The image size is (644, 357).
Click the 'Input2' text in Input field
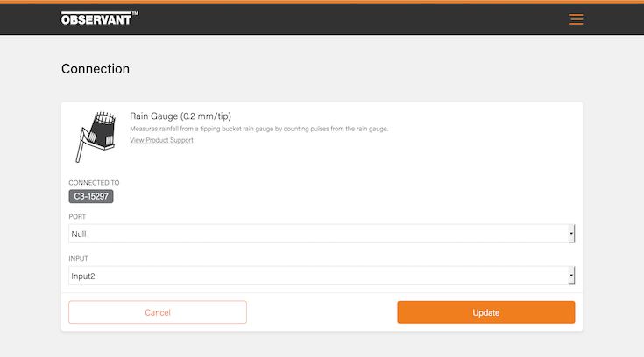pyautogui.click(x=84, y=276)
